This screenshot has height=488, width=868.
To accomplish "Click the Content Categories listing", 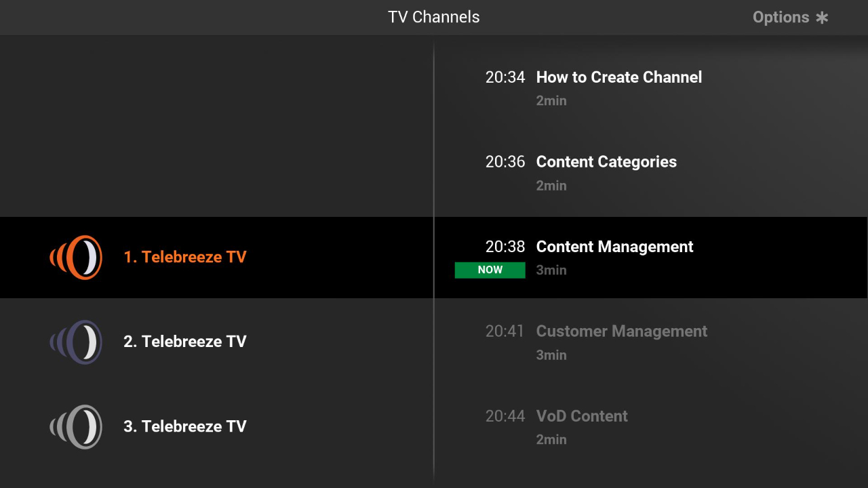I will pyautogui.click(x=606, y=162).
